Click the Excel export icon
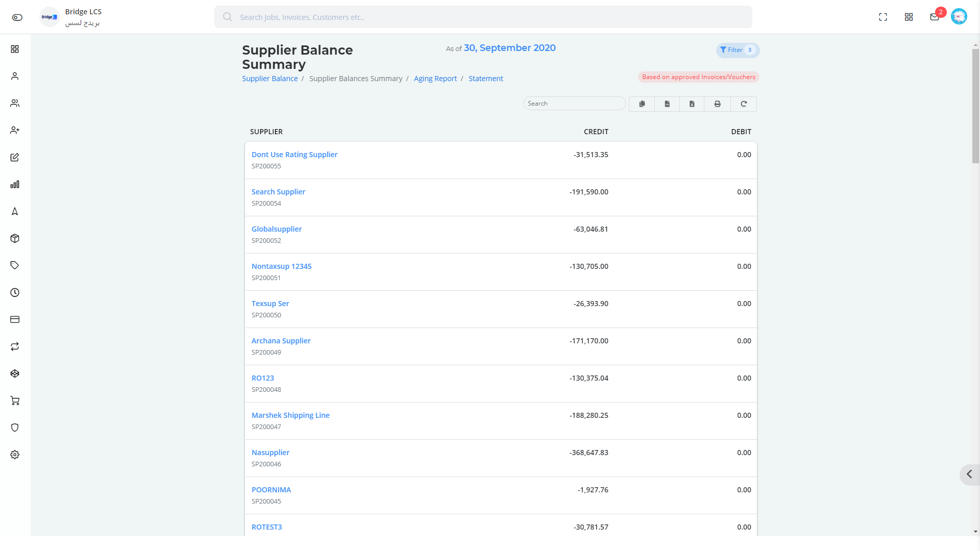The height and width of the screenshot is (551, 980). pyautogui.click(x=693, y=104)
